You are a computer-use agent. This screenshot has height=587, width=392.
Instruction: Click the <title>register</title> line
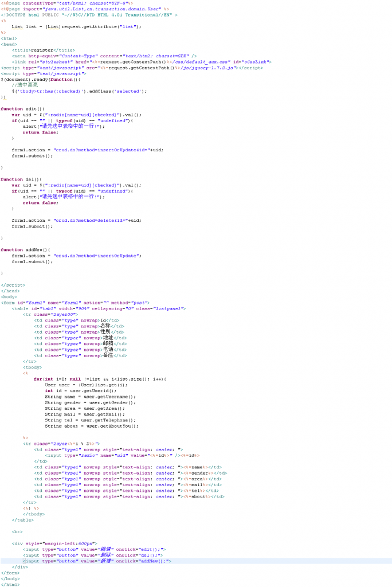(44, 50)
